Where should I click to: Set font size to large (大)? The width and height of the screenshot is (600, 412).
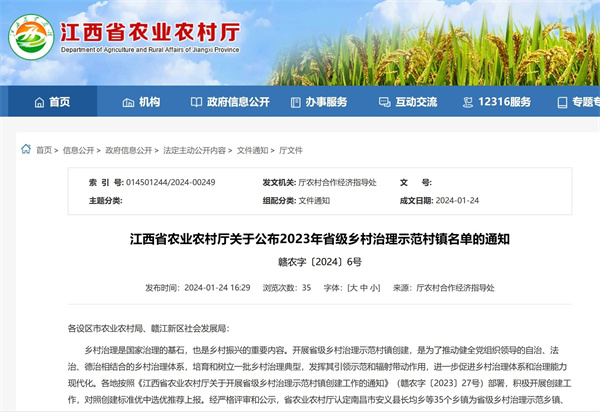352,287
